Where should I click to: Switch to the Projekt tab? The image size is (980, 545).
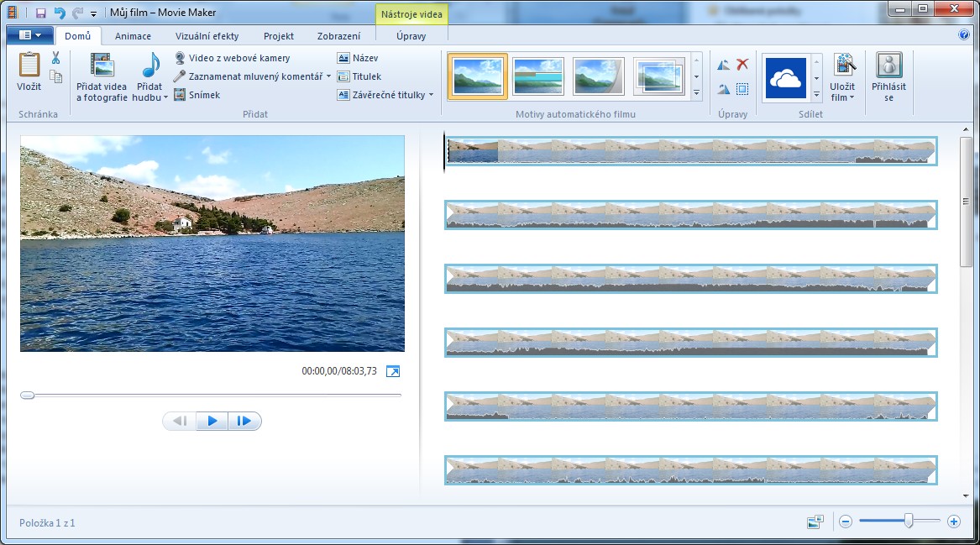coord(279,35)
